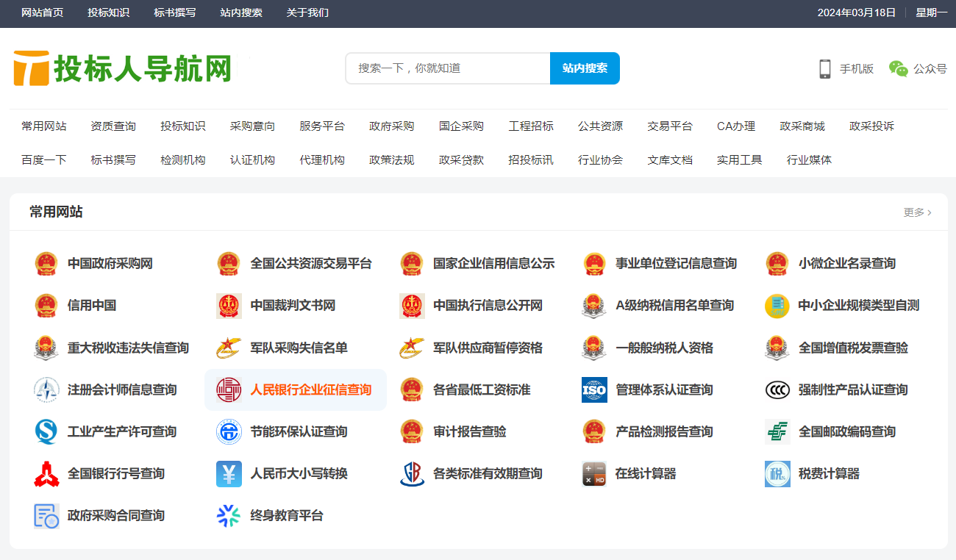The image size is (956, 560).
Task: Select the CA办理 category
Action: click(736, 126)
